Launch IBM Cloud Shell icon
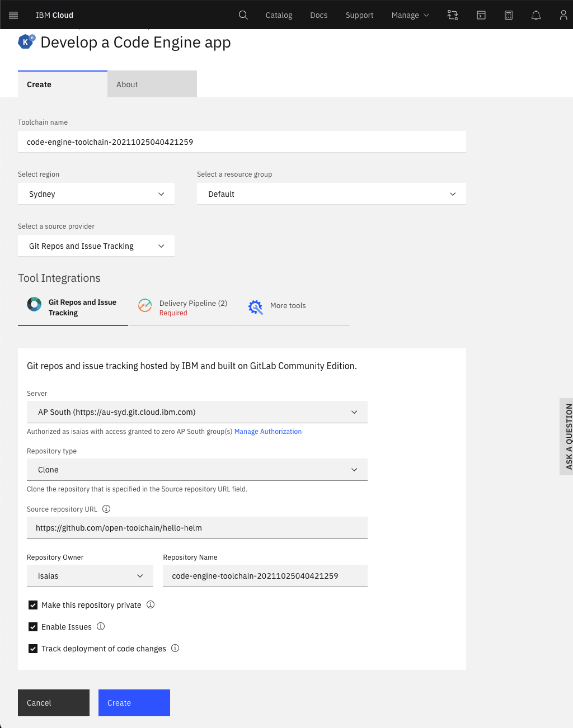Image resolution: width=573 pixels, height=728 pixels. [481, 15]
